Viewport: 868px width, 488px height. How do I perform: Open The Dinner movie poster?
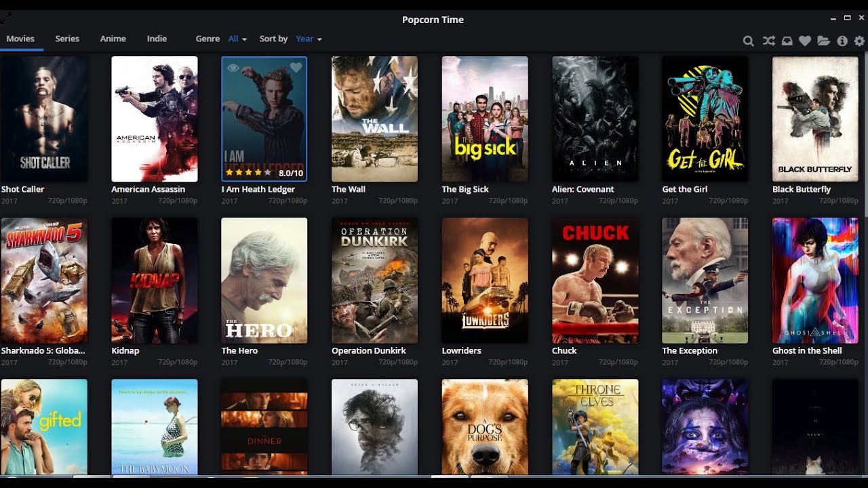(264, 427)
